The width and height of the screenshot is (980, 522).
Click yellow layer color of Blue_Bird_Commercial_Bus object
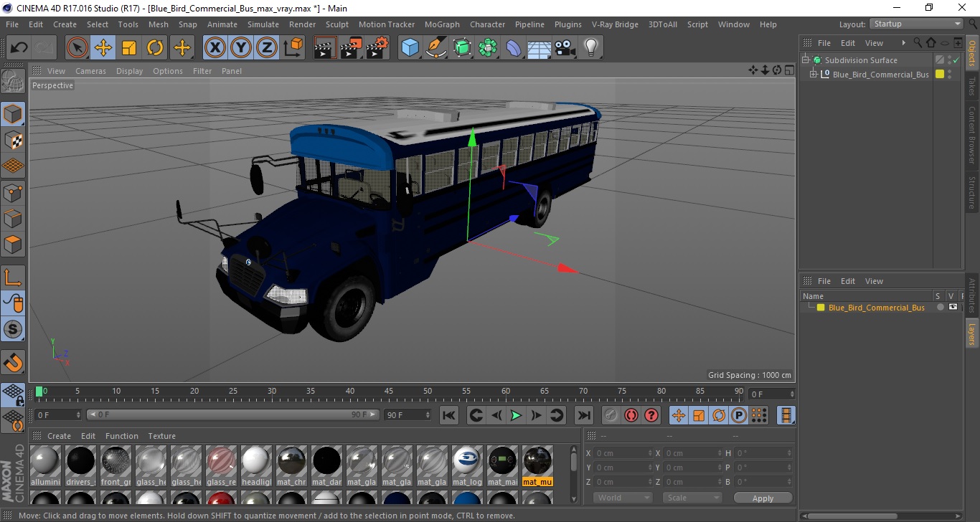tap(939, 75)
